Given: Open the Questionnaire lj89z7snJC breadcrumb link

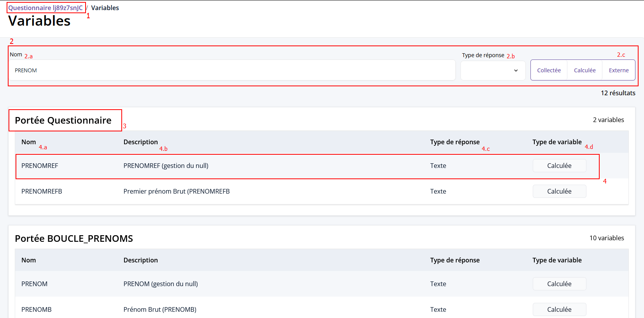Looking at the screenshot, I should click(x=45, y=8).
